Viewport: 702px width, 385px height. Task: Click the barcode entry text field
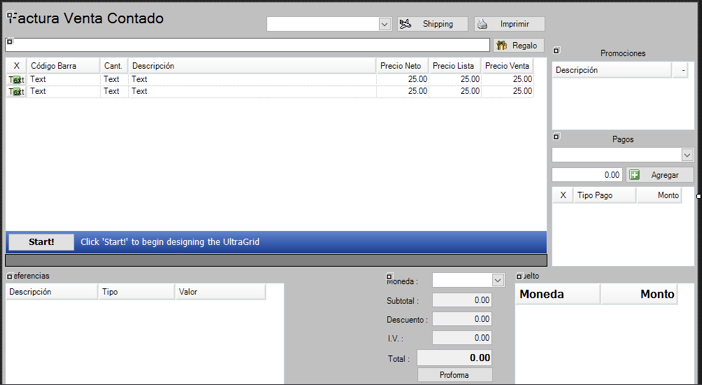click(248, 45)
